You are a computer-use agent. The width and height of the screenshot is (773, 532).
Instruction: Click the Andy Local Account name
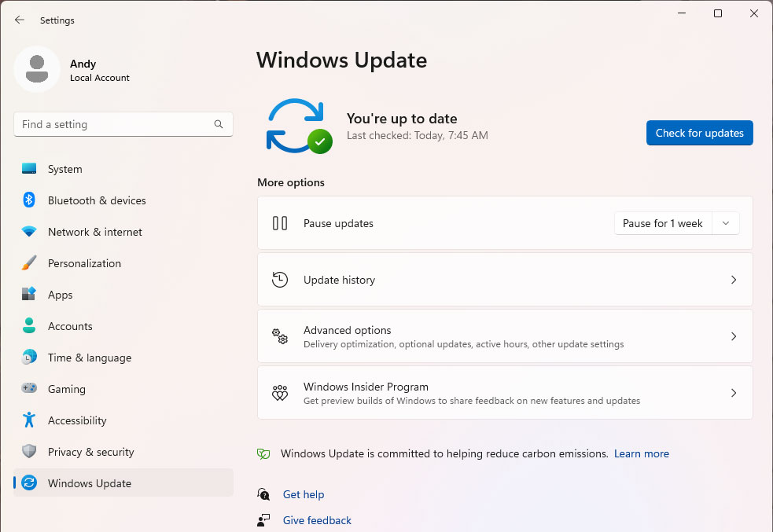tap(100, 71)
